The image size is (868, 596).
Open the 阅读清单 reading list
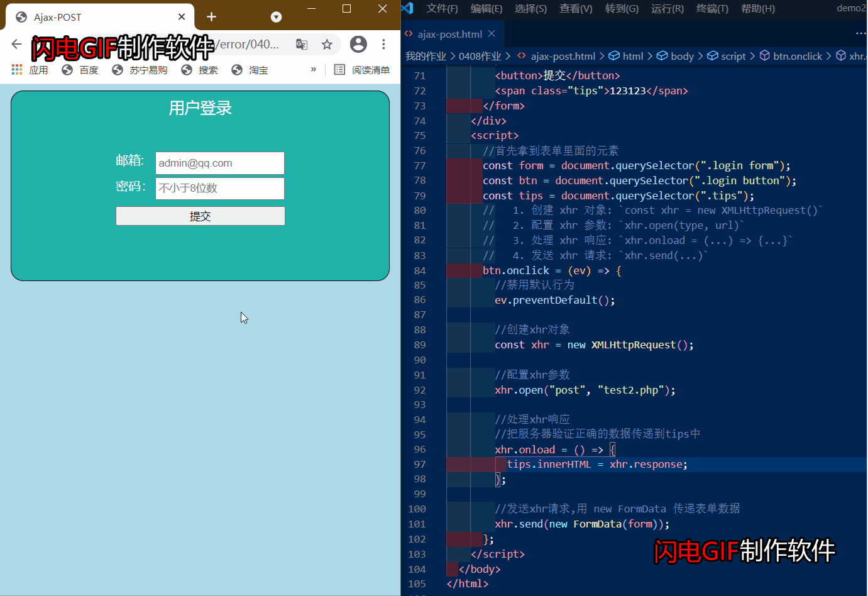coord(362,70)
